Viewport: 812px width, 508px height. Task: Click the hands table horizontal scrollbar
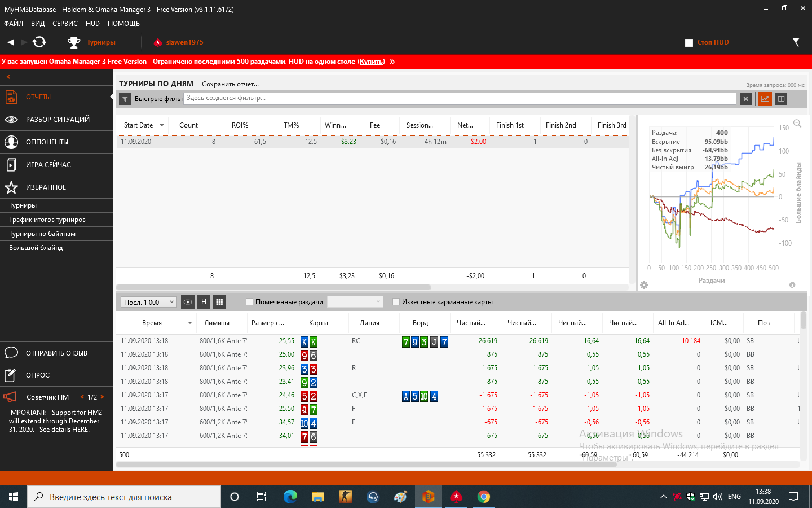tap(367, 465)
